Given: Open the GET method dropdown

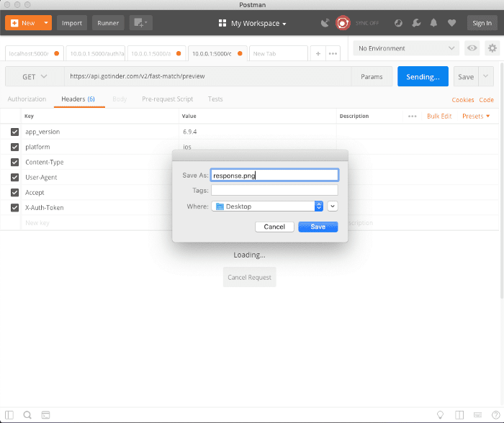Looking at the screenshot, I should (35, 76).
